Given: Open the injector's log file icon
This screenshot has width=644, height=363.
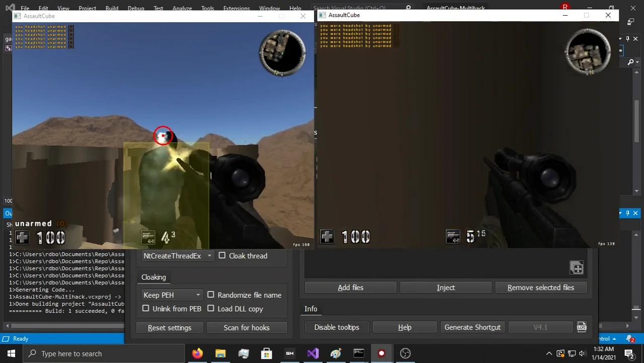Looking at the screenshot, I should click(582, 327).
